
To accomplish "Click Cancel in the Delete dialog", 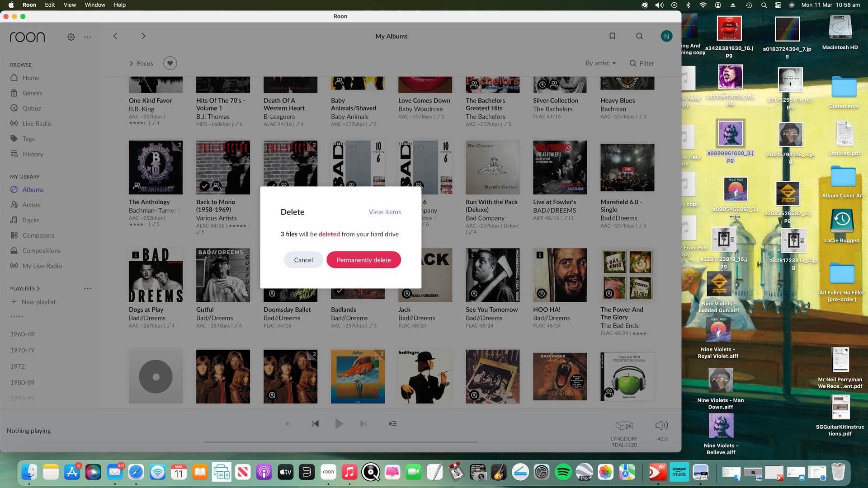I will point(303,260).
